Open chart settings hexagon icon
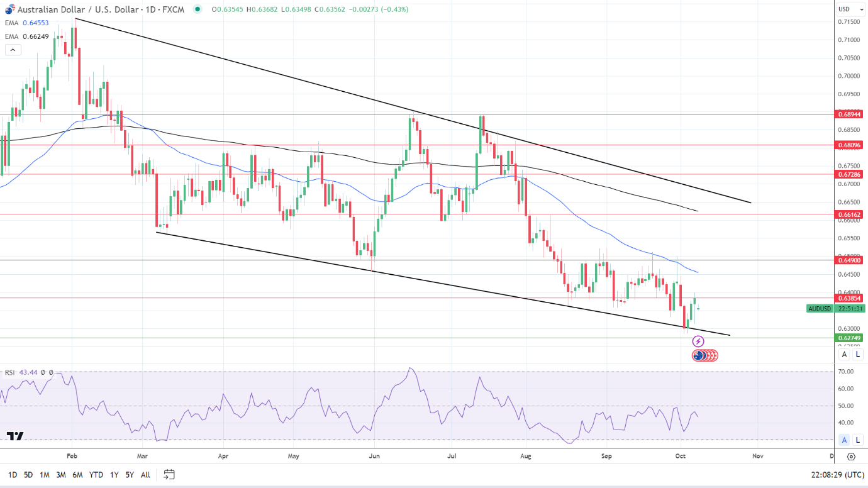Screen dimensions: 868x488 coord(851,457)
